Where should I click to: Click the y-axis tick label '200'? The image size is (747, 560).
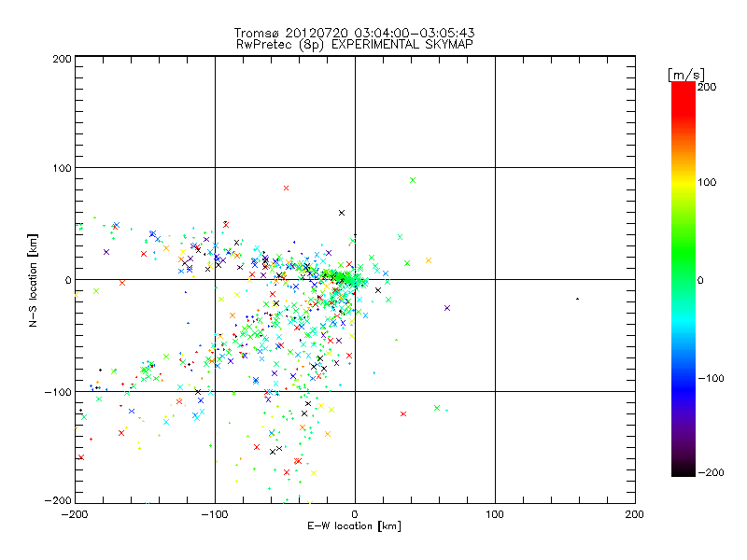(62, 59)
